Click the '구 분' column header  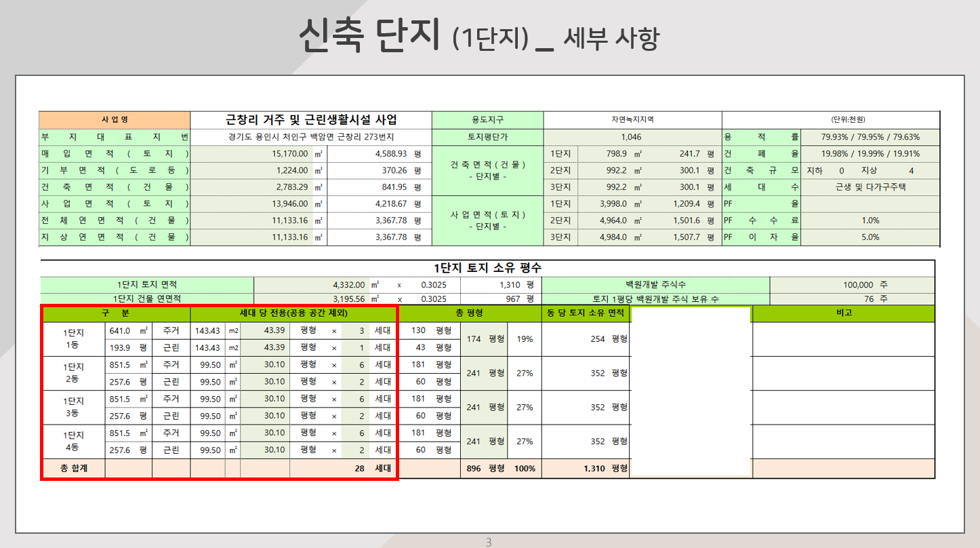pos(115,313)
